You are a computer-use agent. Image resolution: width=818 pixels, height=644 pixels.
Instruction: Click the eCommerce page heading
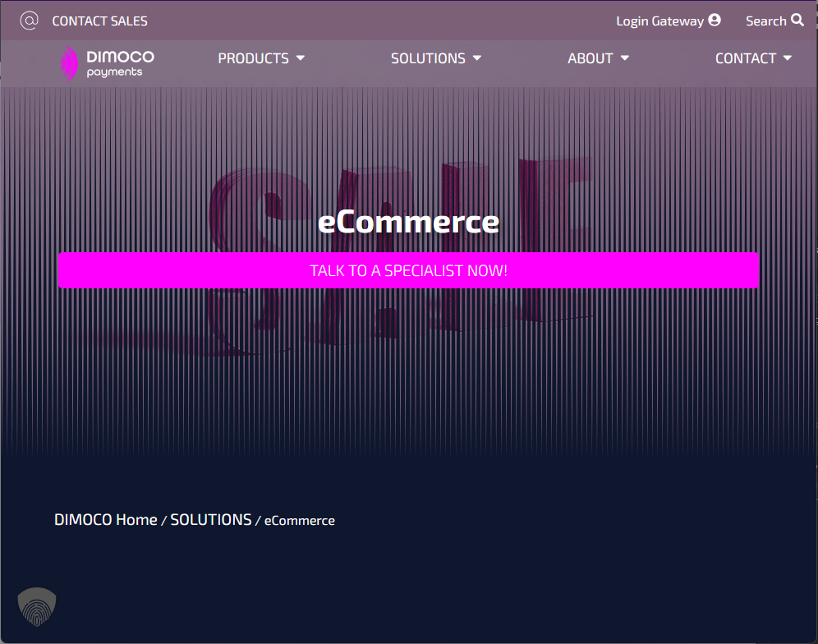pyautogui.click(x=408, y=222)
